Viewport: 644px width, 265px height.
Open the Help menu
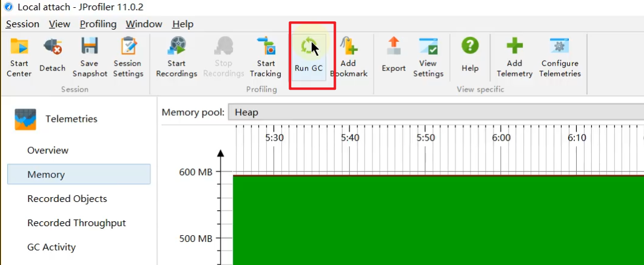pyautogui.click(x=183, y=24)
